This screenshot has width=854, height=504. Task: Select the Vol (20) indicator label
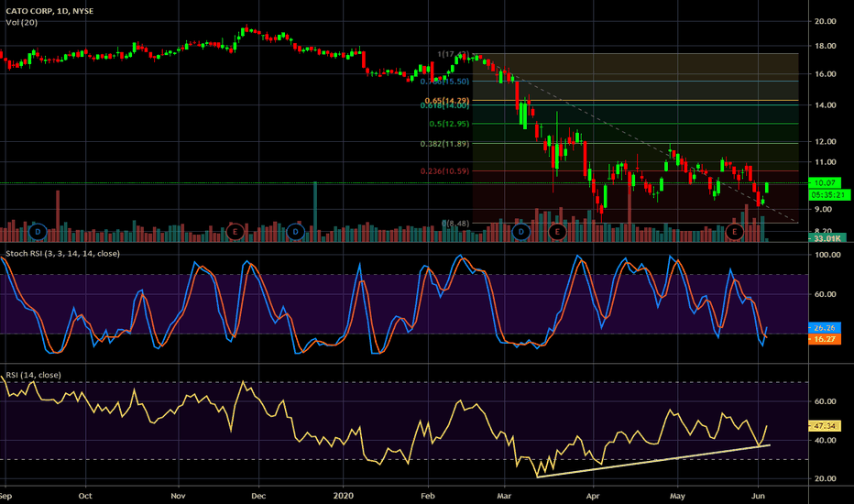(22, 22)
